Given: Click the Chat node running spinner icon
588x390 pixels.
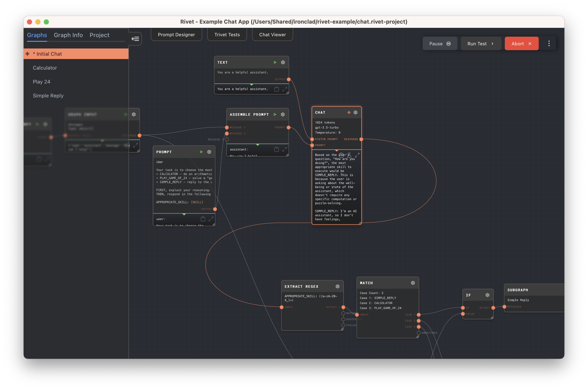Looking at the screenshot, I should tap(349, 112).
